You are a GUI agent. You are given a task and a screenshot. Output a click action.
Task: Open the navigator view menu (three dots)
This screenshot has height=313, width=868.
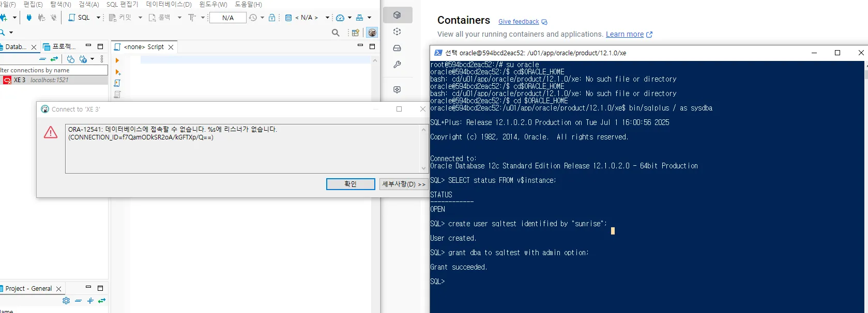tap(102, 59)
